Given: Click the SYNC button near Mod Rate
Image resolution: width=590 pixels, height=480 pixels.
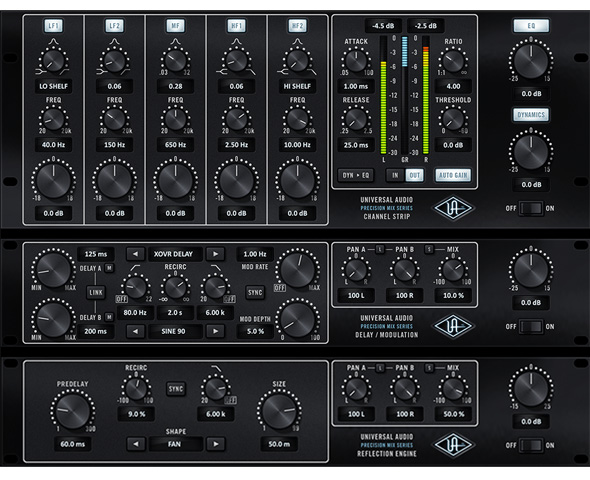Looking at the screenshot, I should pyautogui.click(x=255, y=292).
